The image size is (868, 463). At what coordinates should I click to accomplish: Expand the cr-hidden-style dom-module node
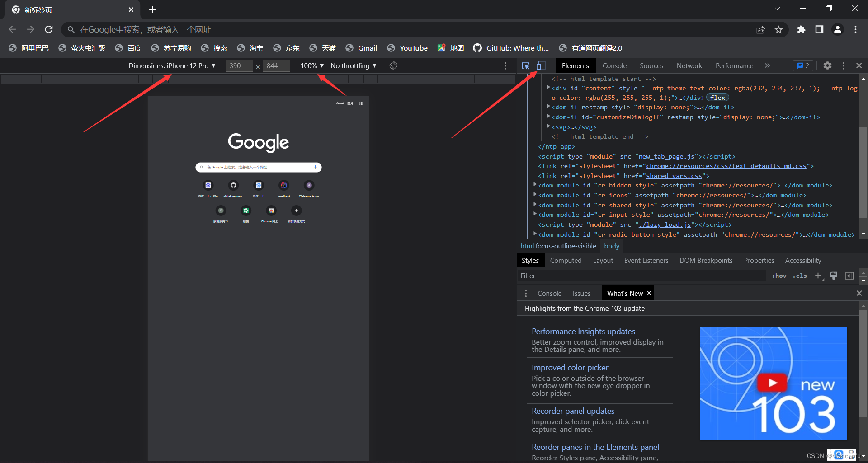pos(535,185)
